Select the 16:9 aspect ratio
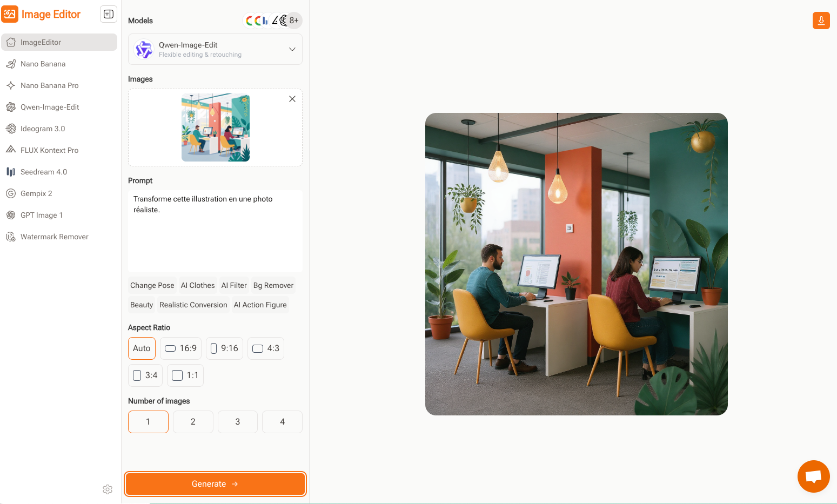The height and width of the screenshot is (504, 837). pos(180,348)
